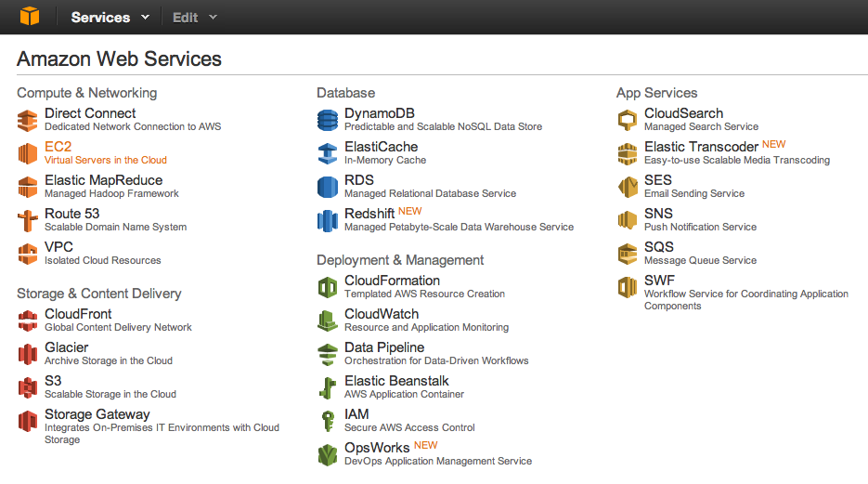The image size is (868, 484).
Task: Click the CloudFormation icon
Action: click(328, 287)
